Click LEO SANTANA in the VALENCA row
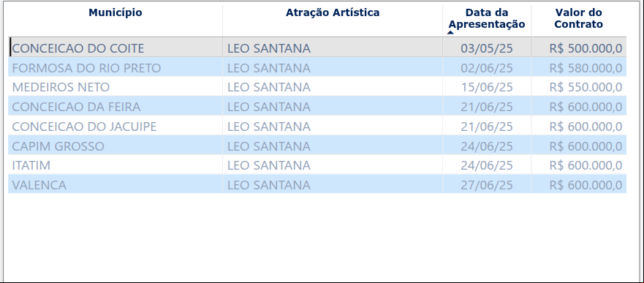Viewport: 644px width, 283px height. click(269, 185)
